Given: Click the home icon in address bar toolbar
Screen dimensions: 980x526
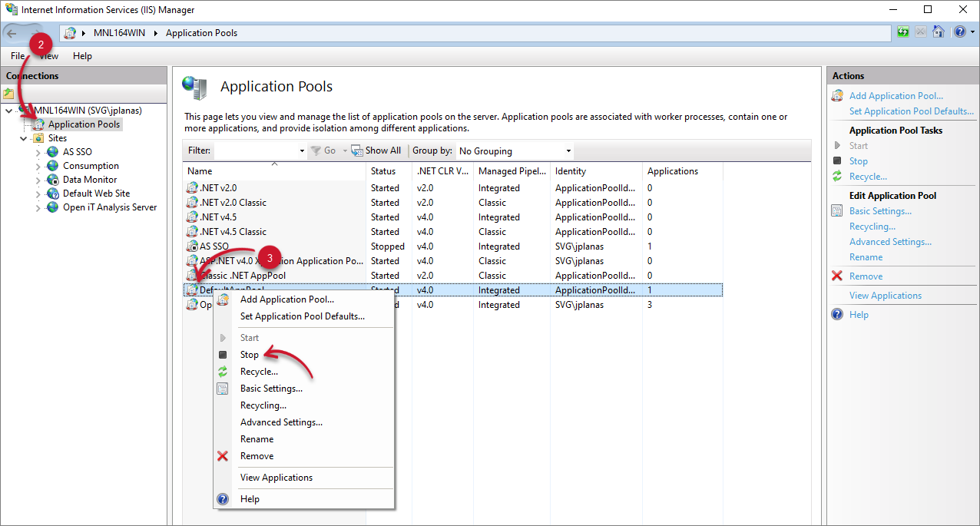Looking at the screenshot, I should point(938,32).
